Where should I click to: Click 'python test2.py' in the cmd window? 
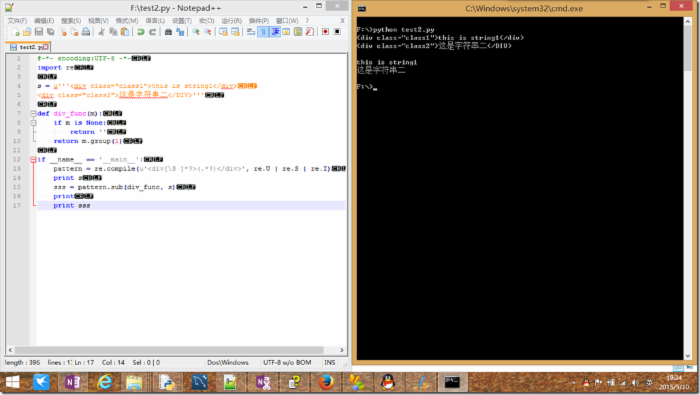[404, 29]
